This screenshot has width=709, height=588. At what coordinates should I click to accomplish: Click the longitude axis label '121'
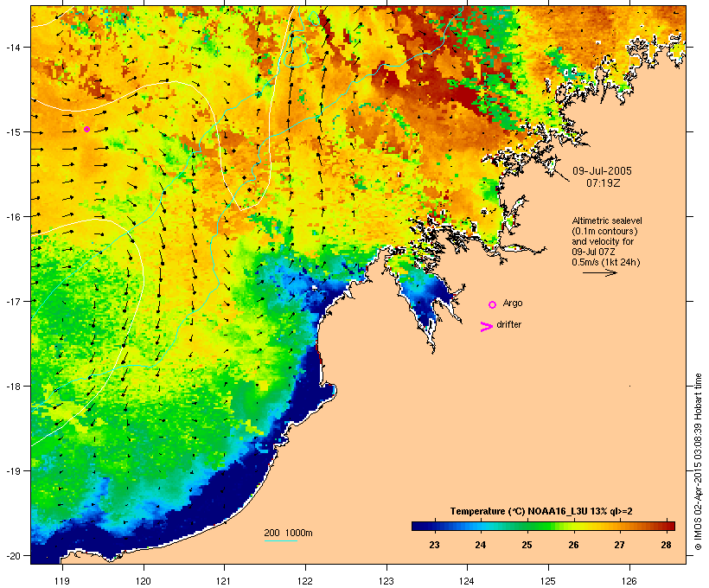point(224,581)
